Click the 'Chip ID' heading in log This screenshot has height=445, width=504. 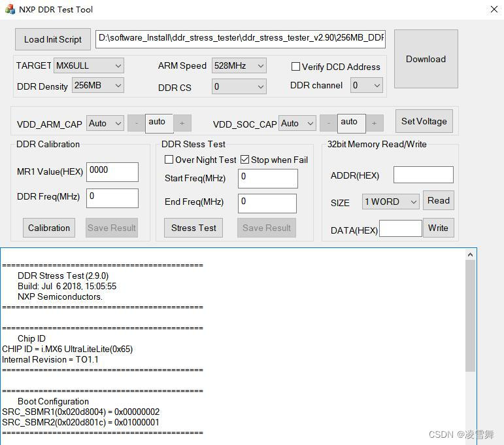31,339
